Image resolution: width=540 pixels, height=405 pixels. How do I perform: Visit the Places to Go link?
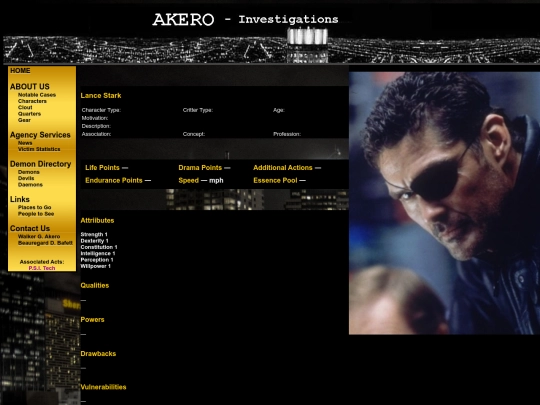coord(34,207)
